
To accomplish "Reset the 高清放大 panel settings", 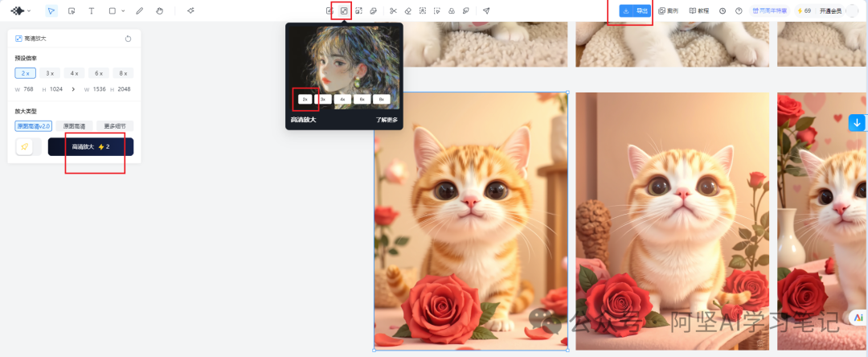I will (128, 39).
